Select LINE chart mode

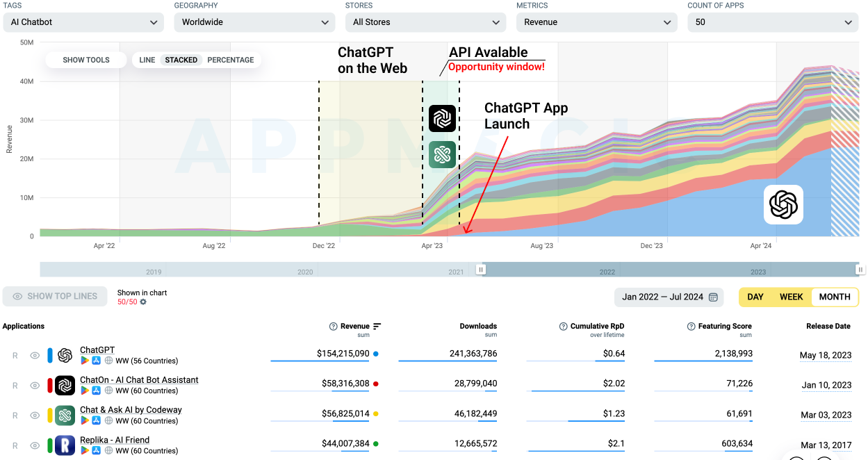(147, 60)
